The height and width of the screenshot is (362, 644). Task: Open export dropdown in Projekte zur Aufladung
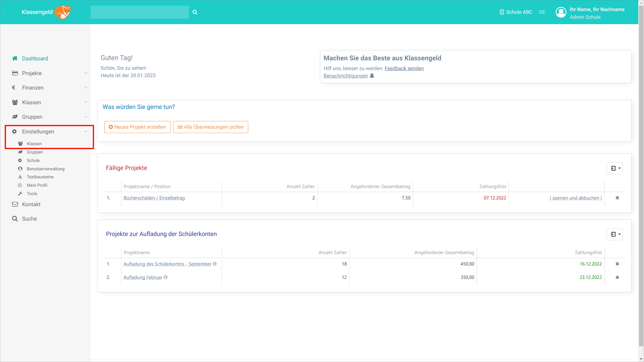(x=615, y=234)
